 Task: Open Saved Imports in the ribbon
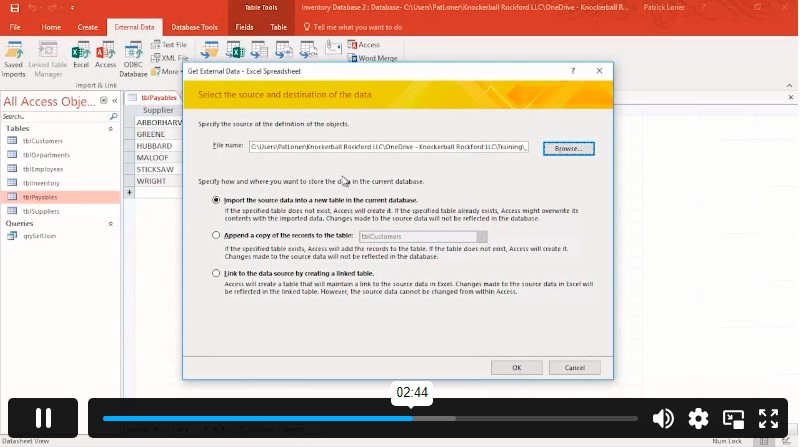coord(14,59)
